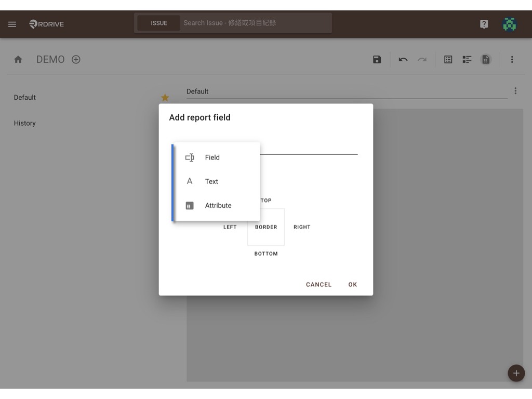Open the list view icon in toolbar

448,60
